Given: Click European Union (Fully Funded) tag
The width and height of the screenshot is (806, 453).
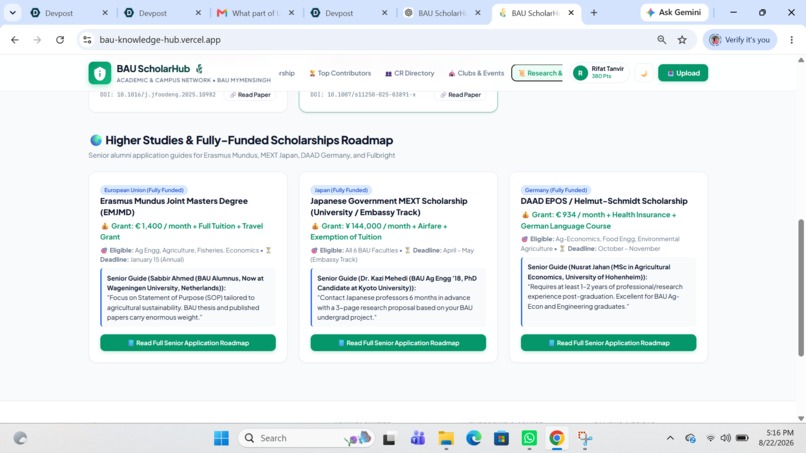Looking at the screenshot, I should click(x=143, y=190).
